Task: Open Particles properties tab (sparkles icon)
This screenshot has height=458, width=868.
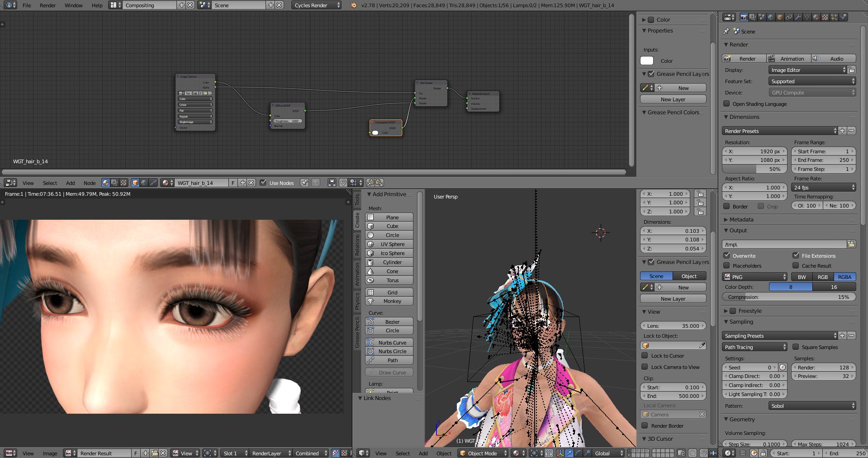Action: click(834, 17)
